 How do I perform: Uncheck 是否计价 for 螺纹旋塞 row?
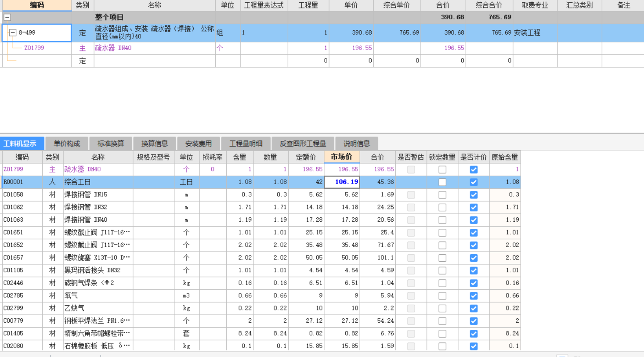tap(474, 258)
